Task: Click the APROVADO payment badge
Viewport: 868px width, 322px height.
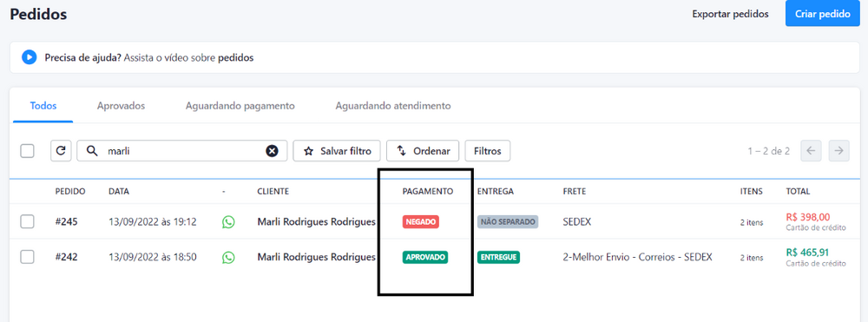Action: [425, 257]
